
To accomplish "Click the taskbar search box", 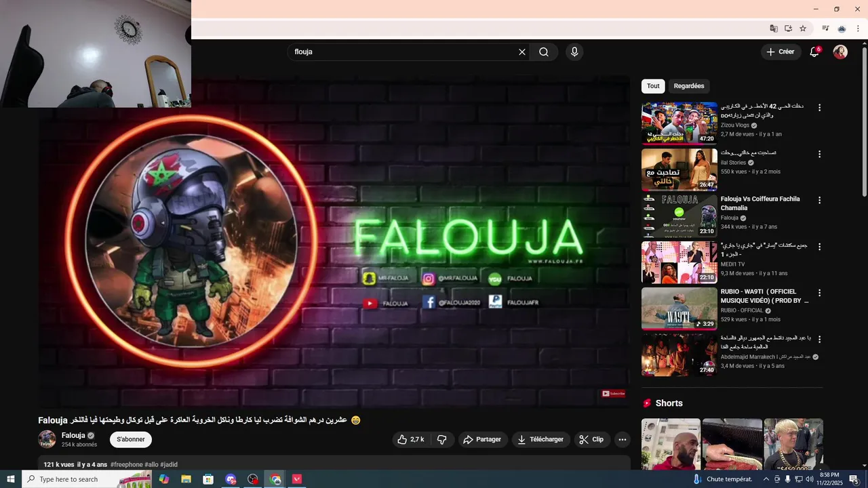I will coord(87,479).
